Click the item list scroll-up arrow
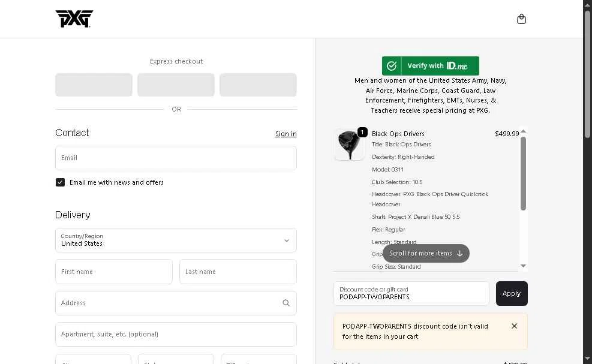The width and height of the screenshot is (592, 364). [x=523, y=131]
